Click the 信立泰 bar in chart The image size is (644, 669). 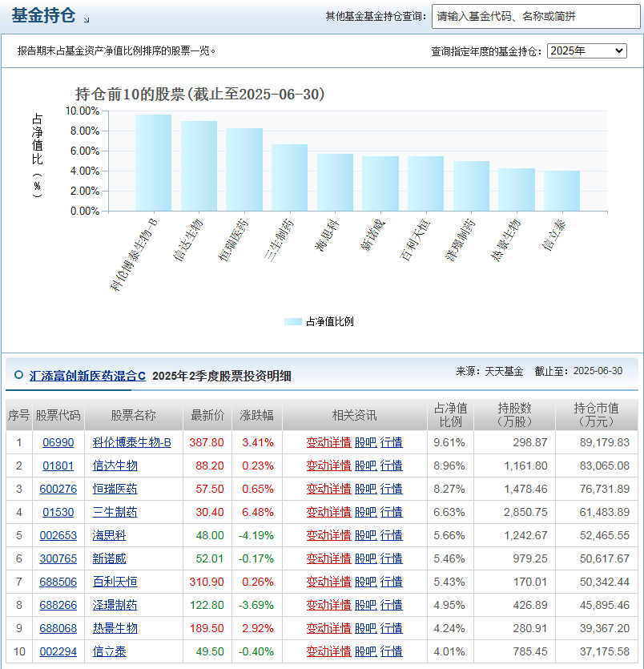tap(561, 191)
